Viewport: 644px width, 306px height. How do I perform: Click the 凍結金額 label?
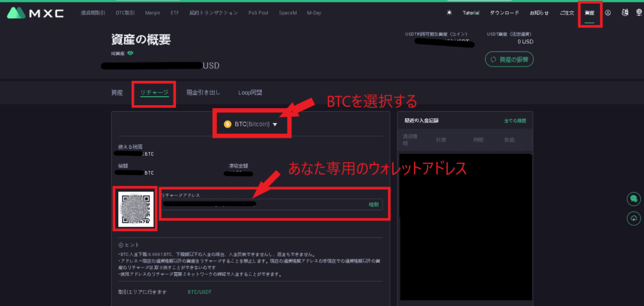(238, 166)
